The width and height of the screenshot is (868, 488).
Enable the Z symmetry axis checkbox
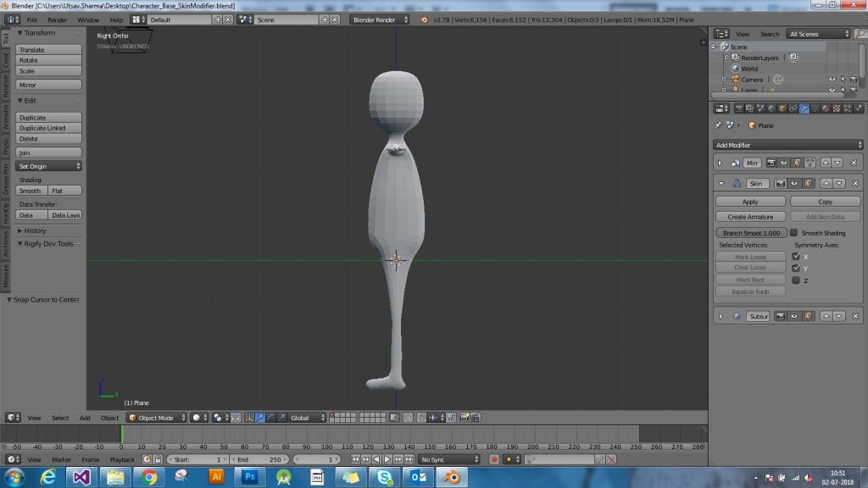point(795,279)
